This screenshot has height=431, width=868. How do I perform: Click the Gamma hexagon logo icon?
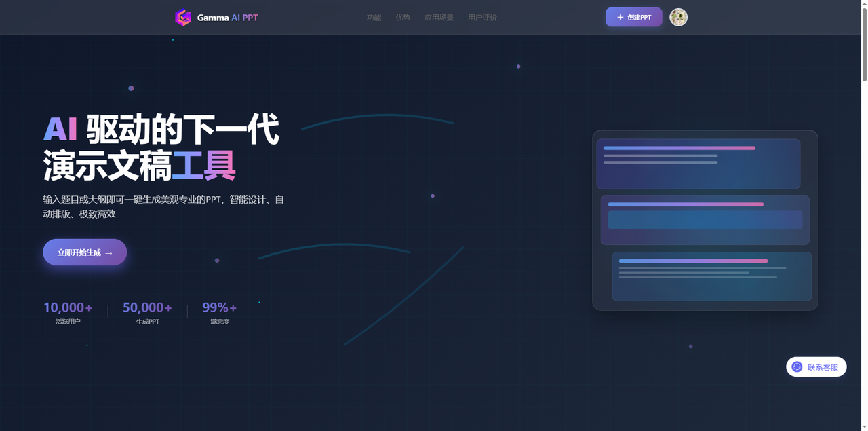click(183, 18)
